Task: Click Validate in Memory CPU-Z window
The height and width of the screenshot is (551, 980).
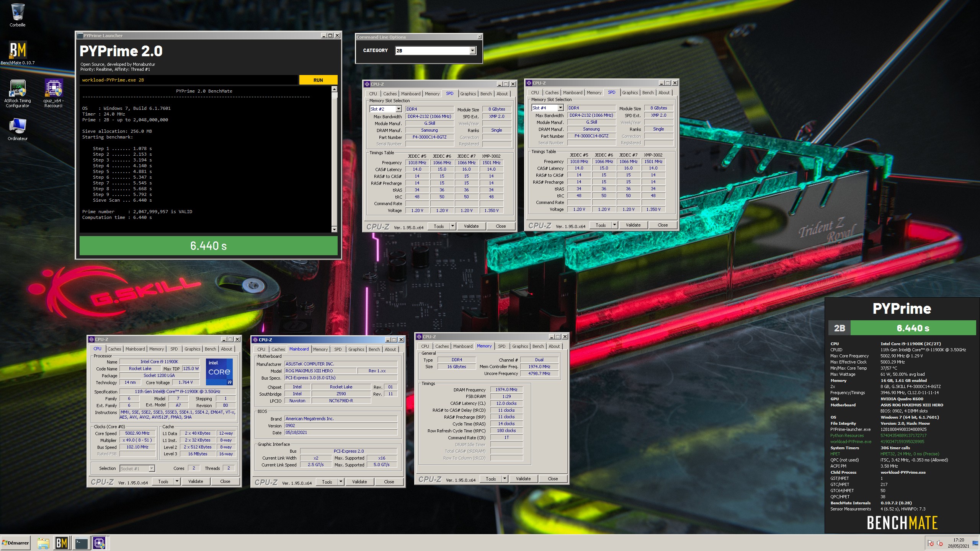Action: click(x=523, y=479)
